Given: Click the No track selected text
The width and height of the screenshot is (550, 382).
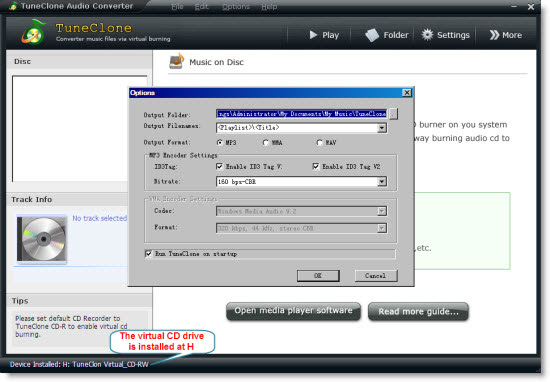Looking at the screenshot, I should point(100,218).
